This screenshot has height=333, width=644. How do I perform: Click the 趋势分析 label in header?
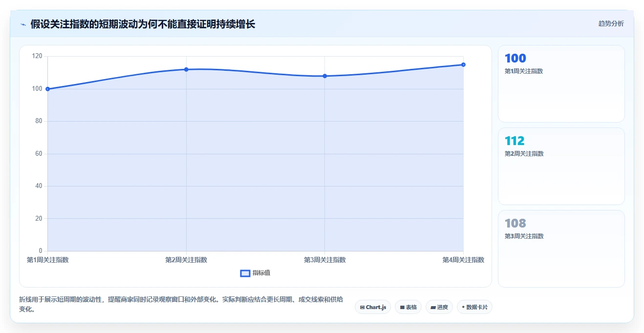[611, 23]
